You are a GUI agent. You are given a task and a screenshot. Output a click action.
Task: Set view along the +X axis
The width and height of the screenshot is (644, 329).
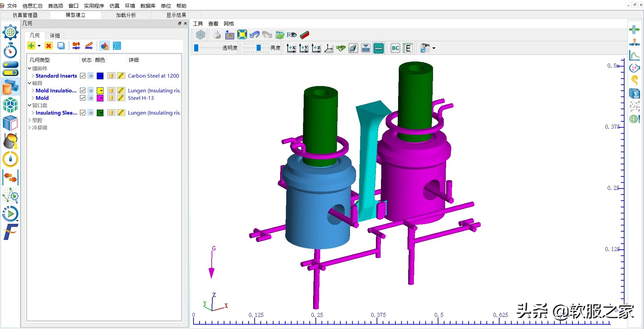tap(291, 48)
